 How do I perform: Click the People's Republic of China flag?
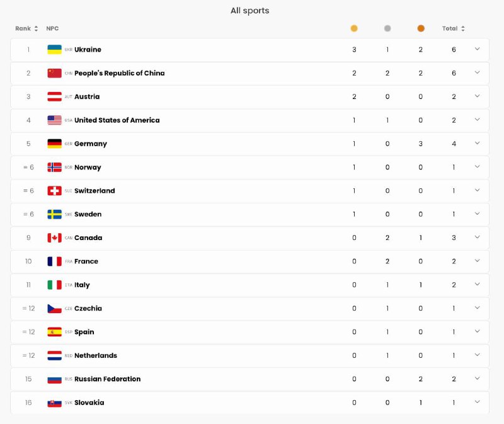click(54, 73)
